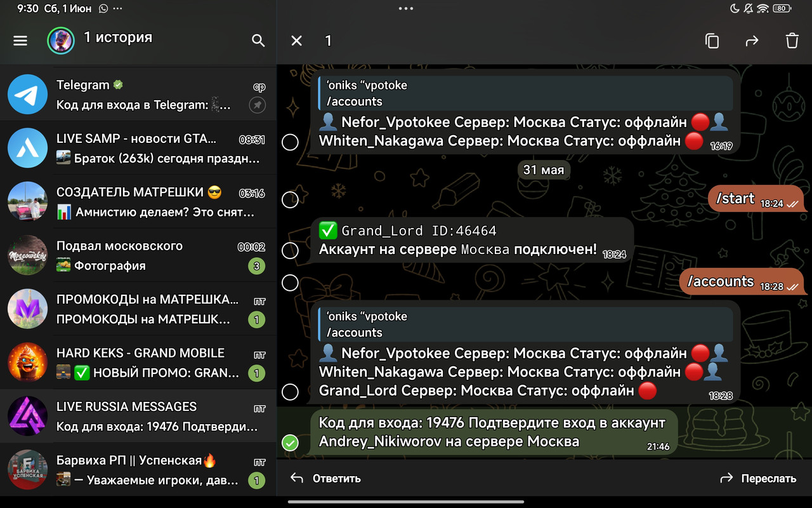The height and width of the screenshot is (508, 812).
Task: Open the navigation drawer menu
Action: point(20,40)
